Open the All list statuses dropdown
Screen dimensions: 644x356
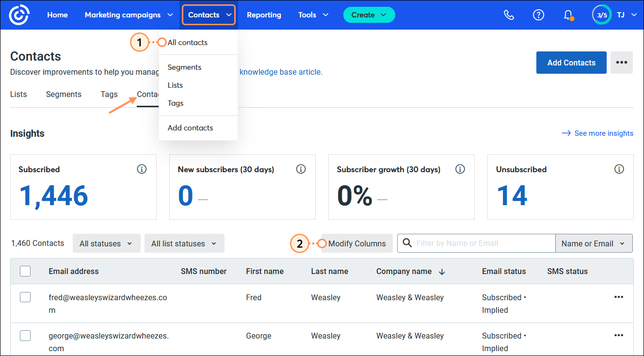[184, 243]
